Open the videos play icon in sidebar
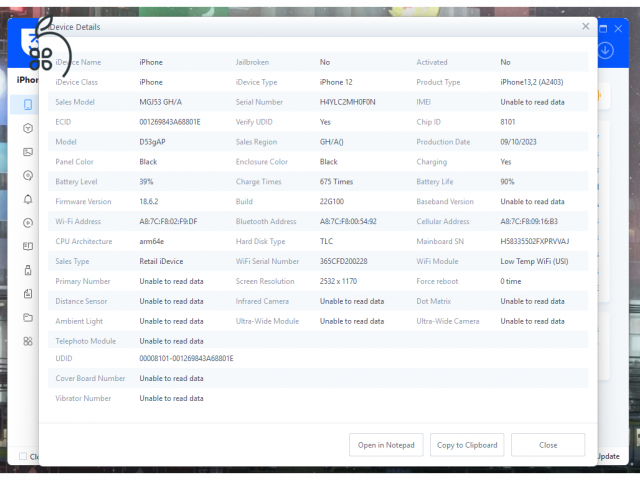This screenshot has width=640, height=480. [x=28, y=223]
